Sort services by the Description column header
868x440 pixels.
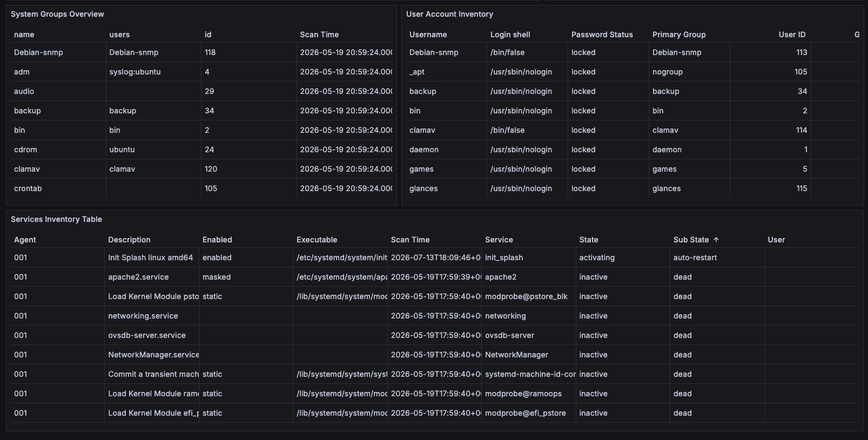click(129, 240)
